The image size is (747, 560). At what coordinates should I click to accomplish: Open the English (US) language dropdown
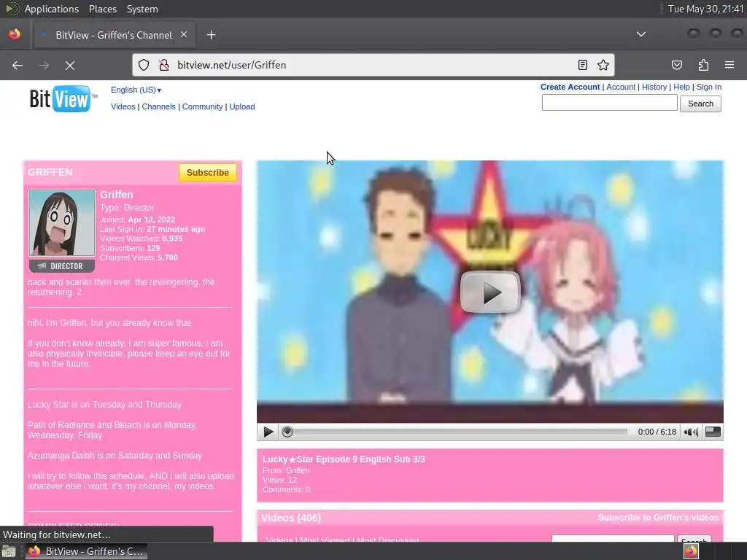[x=136, y=90]
